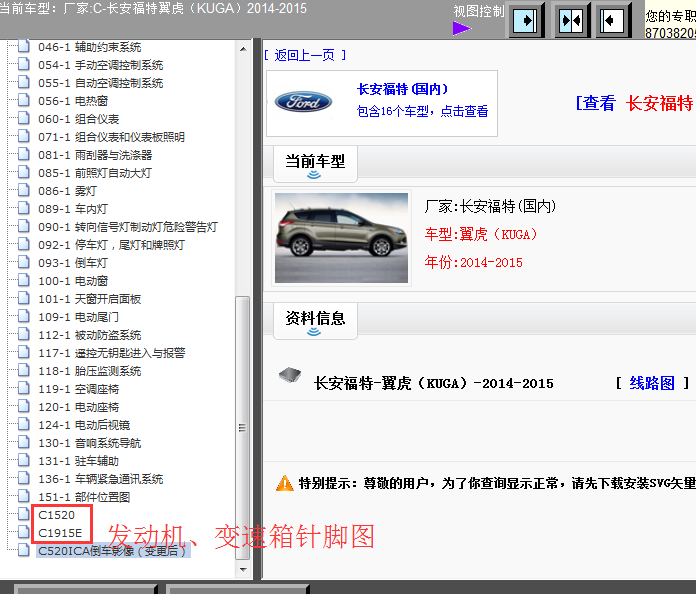This screenshot has width=696, height=594.
Task: Open 151-1 部件位置图 item
Action: coord(84,497)
